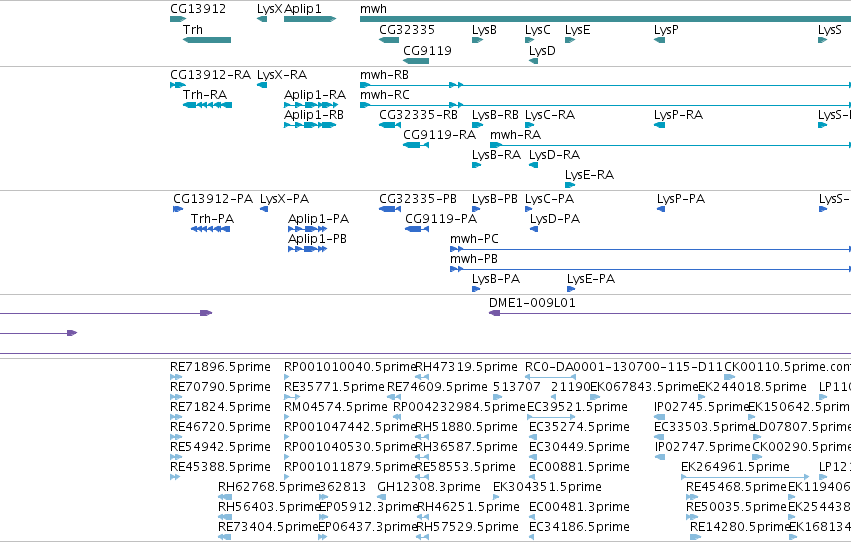Click the LysB-RA transcript
Viewport: 851px width, 542px height.
(477, 165)
